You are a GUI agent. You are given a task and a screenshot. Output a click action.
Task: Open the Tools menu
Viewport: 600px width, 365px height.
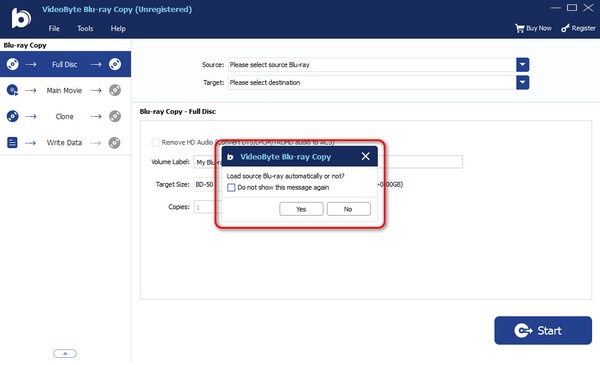85,28
